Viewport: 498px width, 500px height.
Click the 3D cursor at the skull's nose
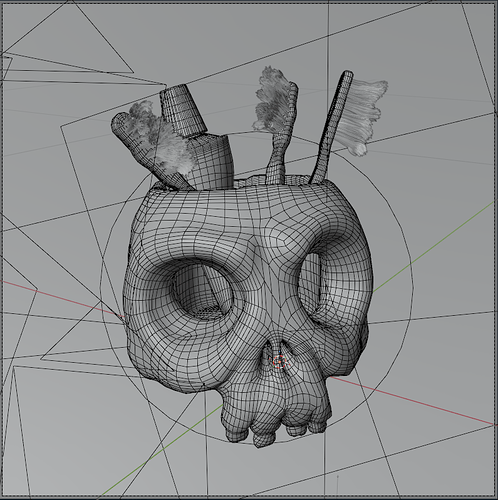coord(279,361)
